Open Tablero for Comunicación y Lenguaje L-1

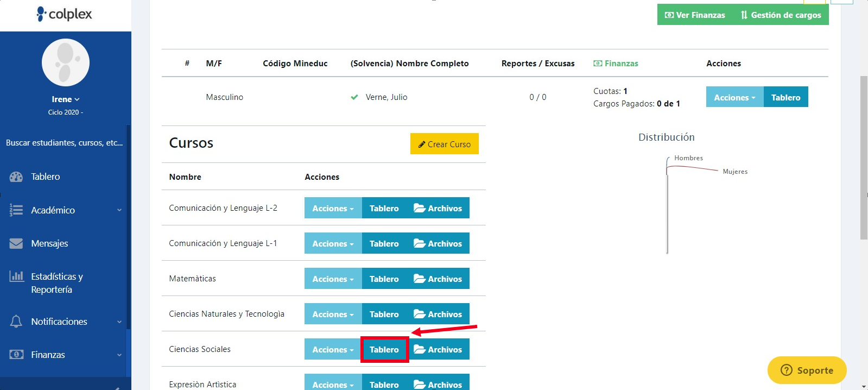(x=384, y=243)
